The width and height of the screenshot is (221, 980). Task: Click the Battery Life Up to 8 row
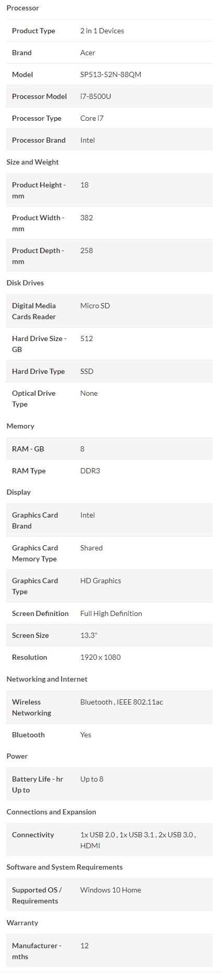pos(109,784)
